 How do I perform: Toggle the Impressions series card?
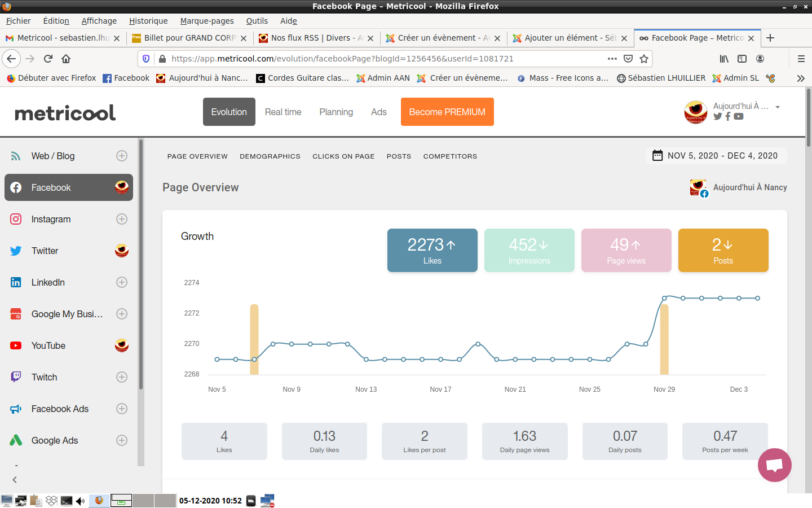click(529, 250)
